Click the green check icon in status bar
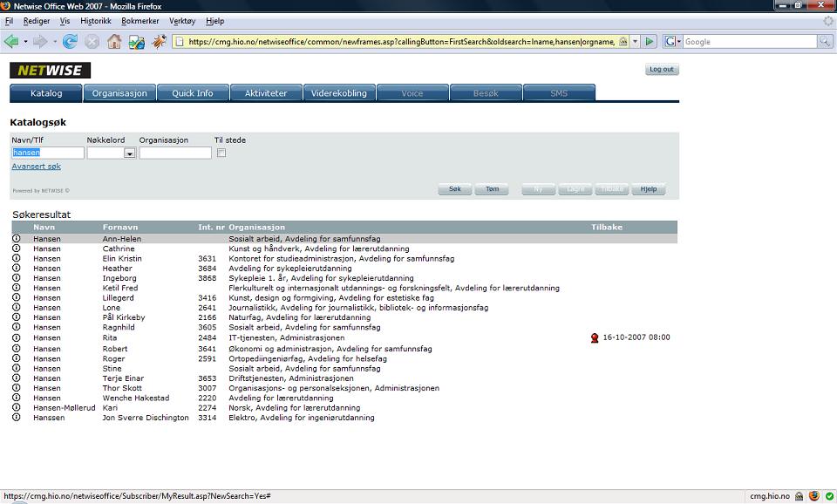 [829, 496]
